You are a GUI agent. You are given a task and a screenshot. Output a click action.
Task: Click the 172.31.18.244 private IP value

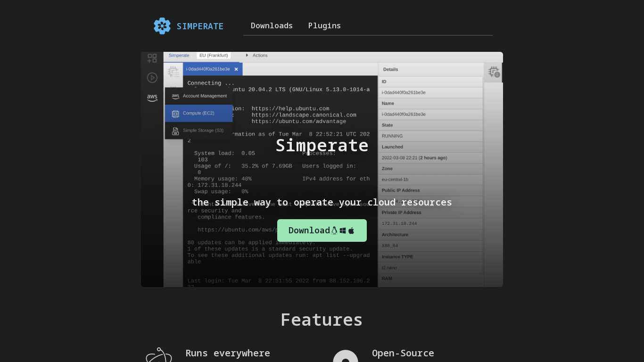point(399,223)
